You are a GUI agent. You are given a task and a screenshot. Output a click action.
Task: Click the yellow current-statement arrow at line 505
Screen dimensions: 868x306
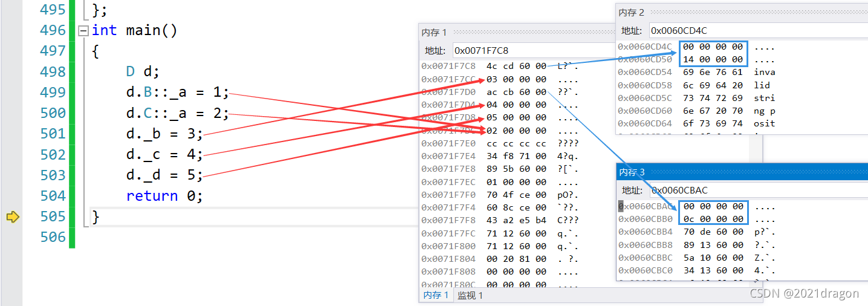tap(13, 216)
